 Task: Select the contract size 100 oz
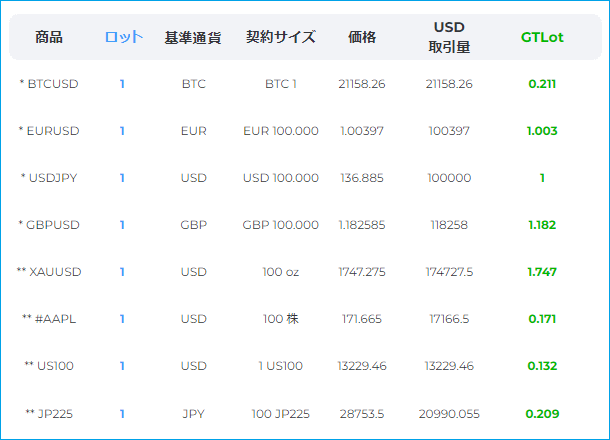[x=281, y=272]
